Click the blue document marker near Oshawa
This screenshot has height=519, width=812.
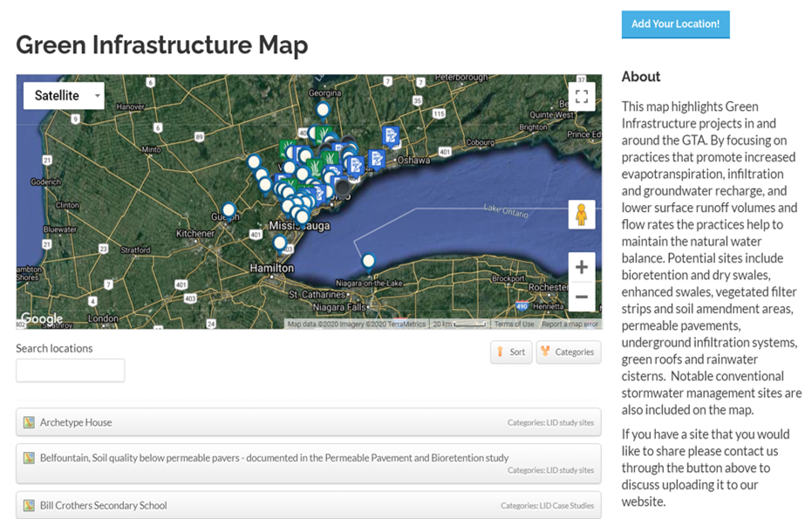point(377,159)
